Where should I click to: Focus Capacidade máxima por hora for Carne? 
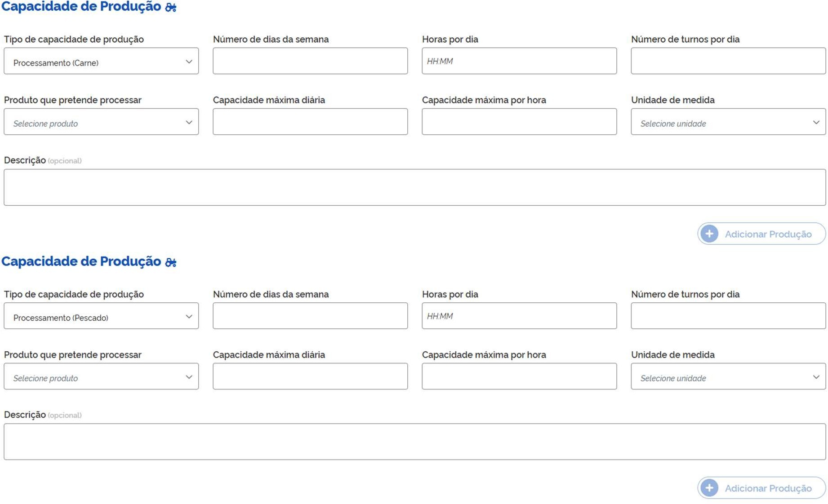(x=519, y=122)
